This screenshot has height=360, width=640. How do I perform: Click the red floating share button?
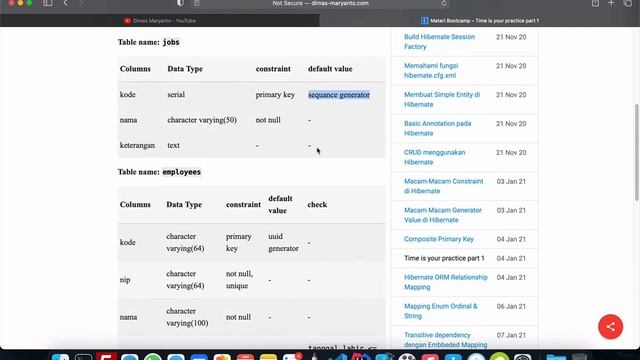pos(610,327)
